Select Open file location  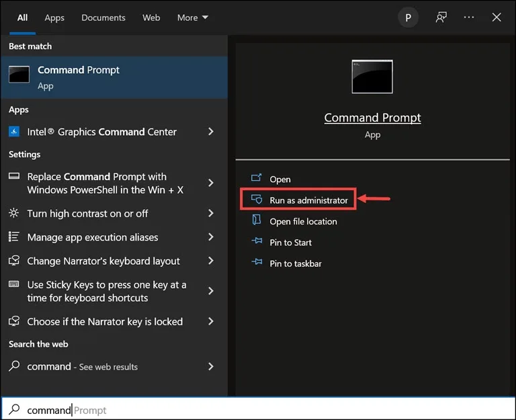(303, 222)
